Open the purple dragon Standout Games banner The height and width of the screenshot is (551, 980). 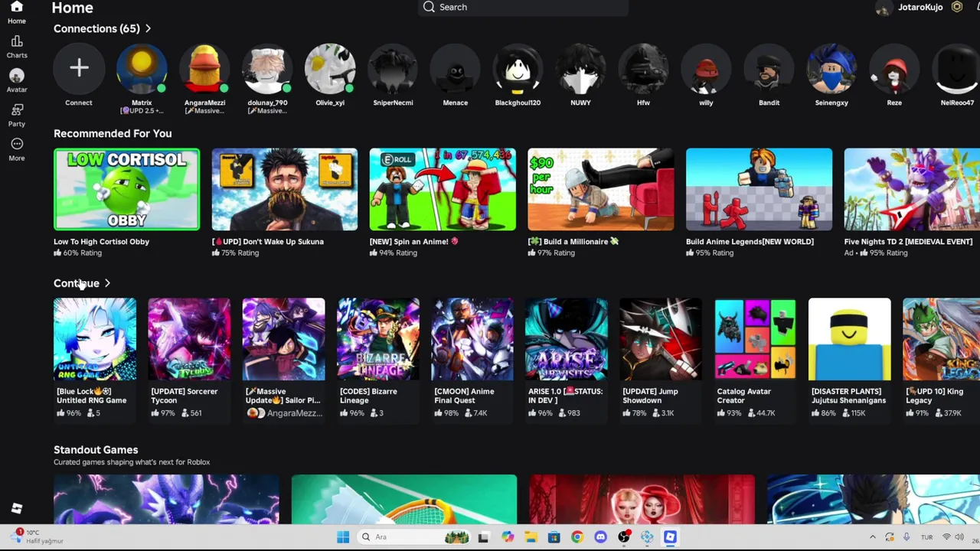pyautogui.click(x=166, y=499)
